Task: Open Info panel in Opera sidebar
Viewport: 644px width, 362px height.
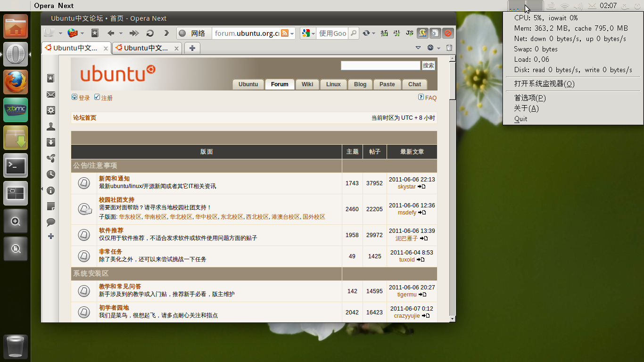Action: point(51,190)
